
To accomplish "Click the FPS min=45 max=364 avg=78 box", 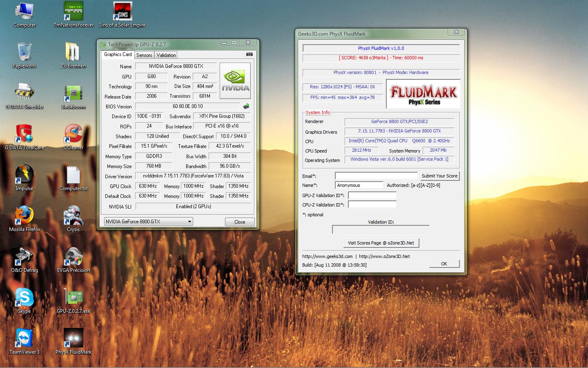I will click(343, 98).
